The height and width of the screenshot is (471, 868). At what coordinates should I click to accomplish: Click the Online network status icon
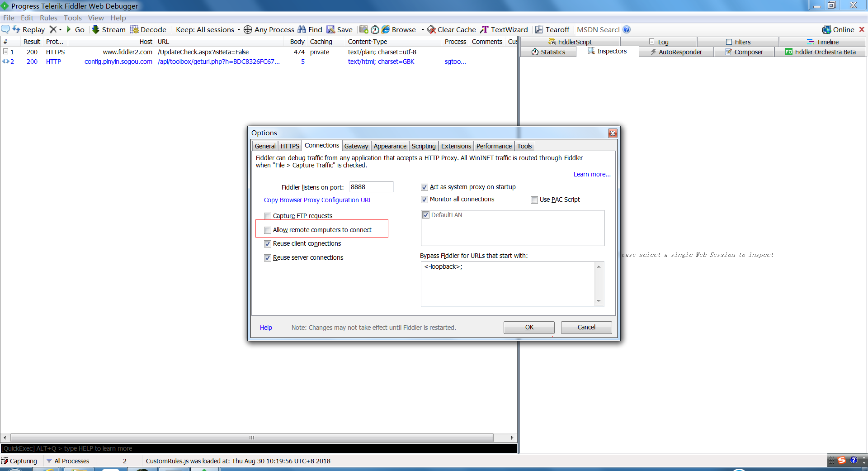tap(826, 29)
